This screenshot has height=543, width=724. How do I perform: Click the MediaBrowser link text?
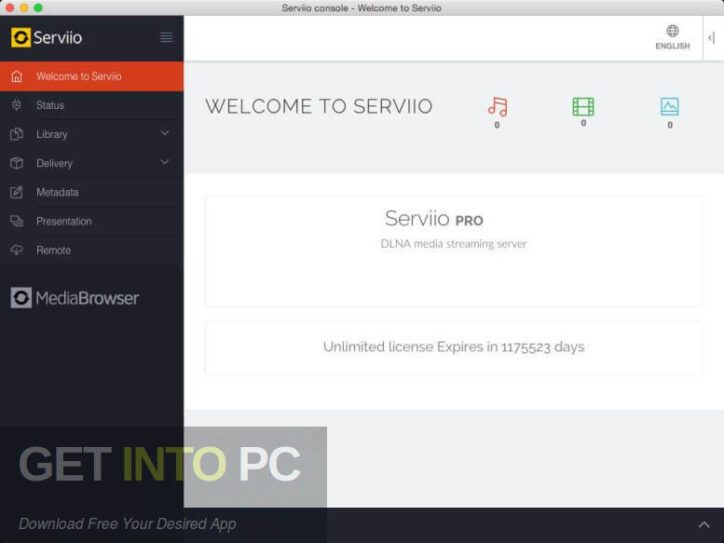coord(87,298)
